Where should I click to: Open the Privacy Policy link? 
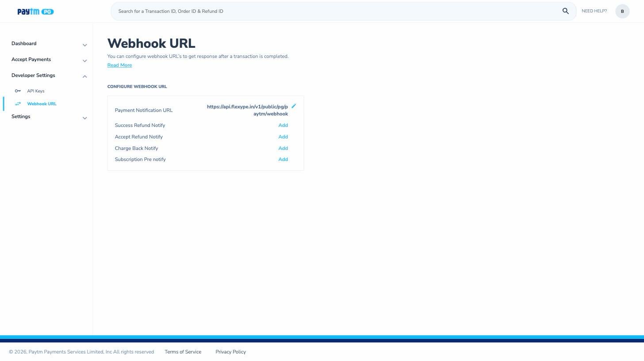(230, 352)
